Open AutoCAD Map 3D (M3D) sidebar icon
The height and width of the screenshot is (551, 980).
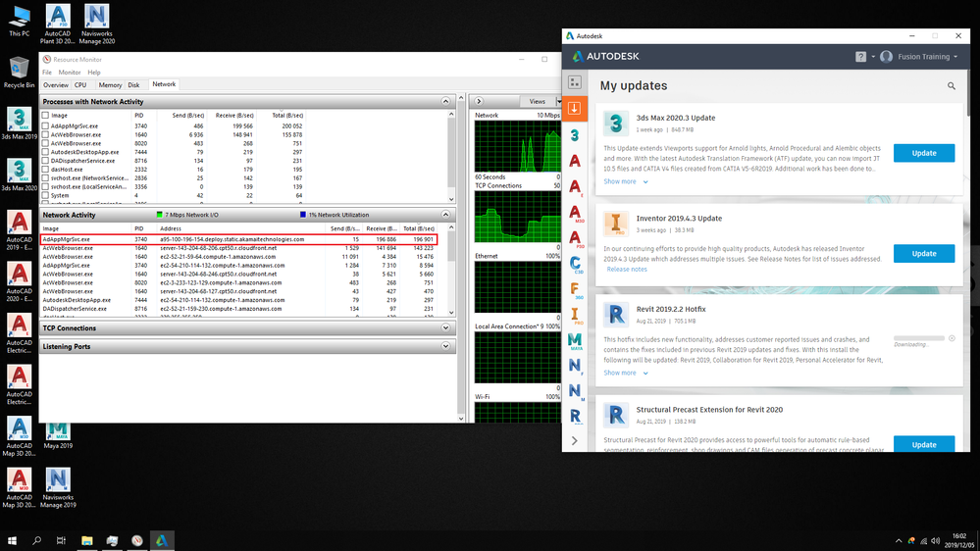pyautogui.click(x=576, y=213)
